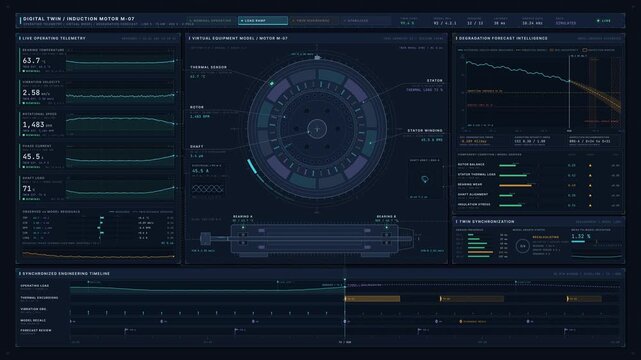Select the Stator Winding callout label
The width and height of the screenshot is (641, 360).
(x=425, y=131)
